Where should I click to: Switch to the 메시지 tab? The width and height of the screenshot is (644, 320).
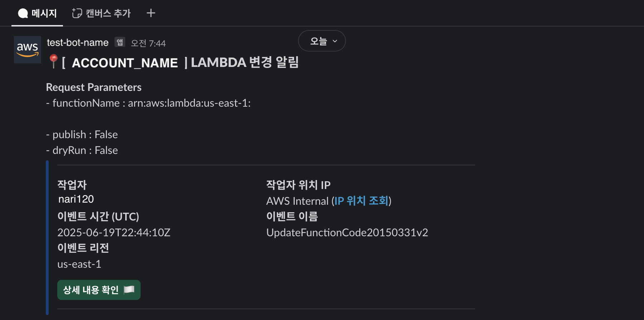[37, 13]
